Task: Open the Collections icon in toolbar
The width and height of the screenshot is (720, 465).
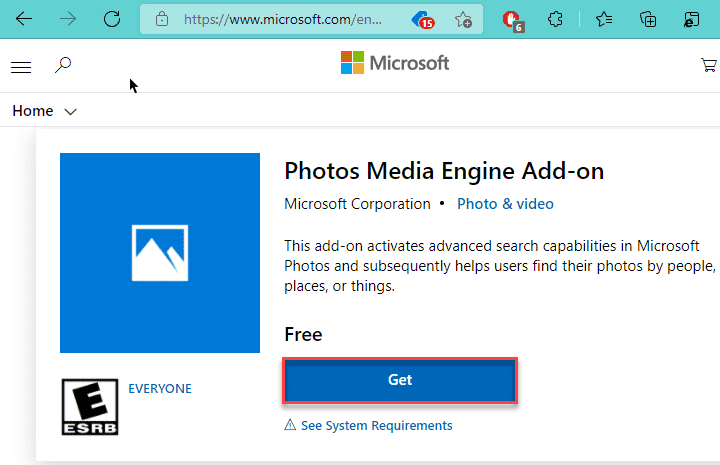Action: [x=648, y=19]
